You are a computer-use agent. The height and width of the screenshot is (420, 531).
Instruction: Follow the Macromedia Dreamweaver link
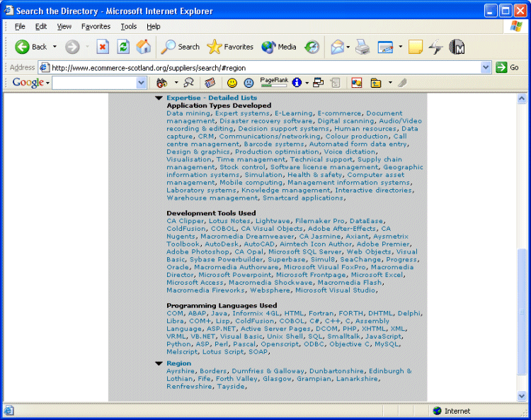tap(248, 236)
